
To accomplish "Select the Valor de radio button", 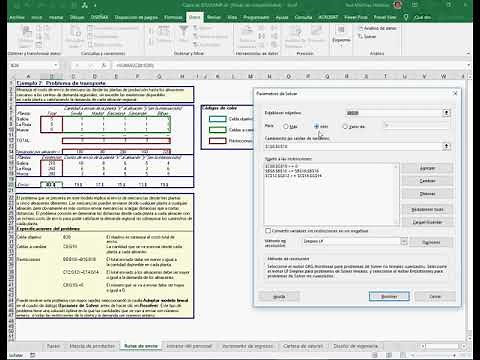I will pos(345,127).
